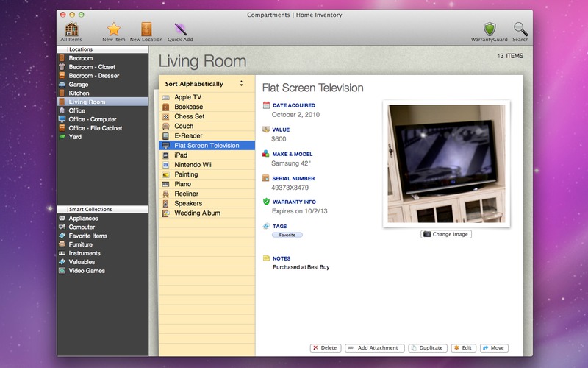Select Apple TV in item list
588x368 pixels.
207,97
